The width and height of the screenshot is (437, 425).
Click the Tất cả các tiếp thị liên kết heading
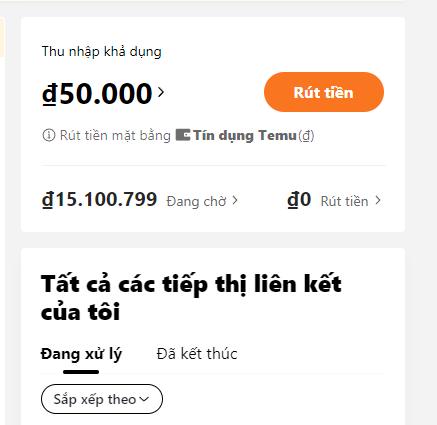191,298
